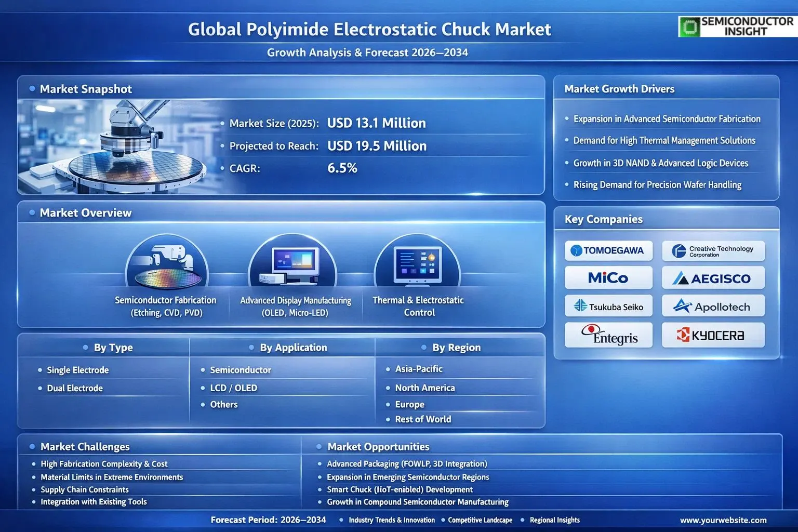Select the AEGISCO company logo
Screen dimensions: 798x532
pyautogui.click(x=713, y=278)
